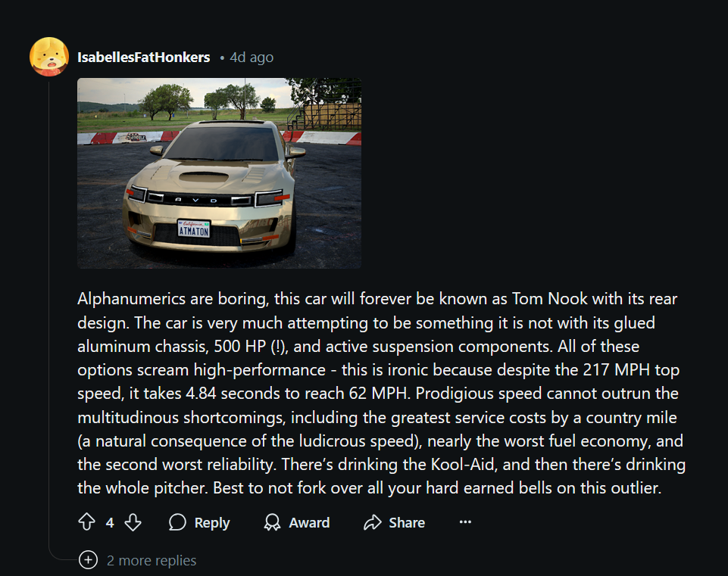Image resolution: width=728 pixels, height=576 pixels.
Task: Upvote the IsabellesFatHonkers comment
Action: pyautogui.click(x=86, y=522)
